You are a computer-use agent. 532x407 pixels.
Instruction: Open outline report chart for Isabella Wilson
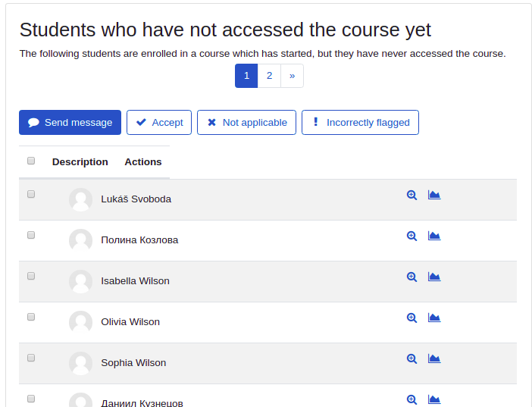pos(434,277)
